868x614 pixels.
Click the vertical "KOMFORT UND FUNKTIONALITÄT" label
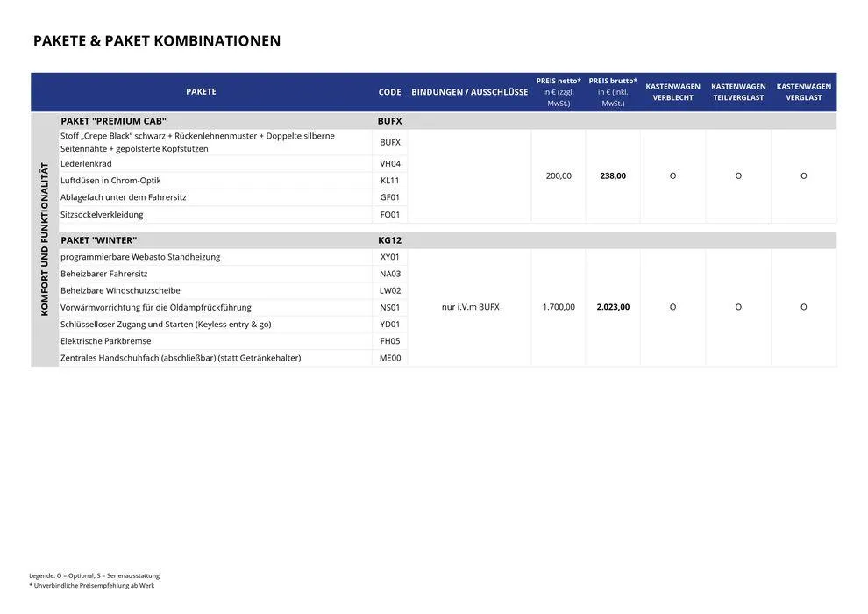tap(45, 239)
